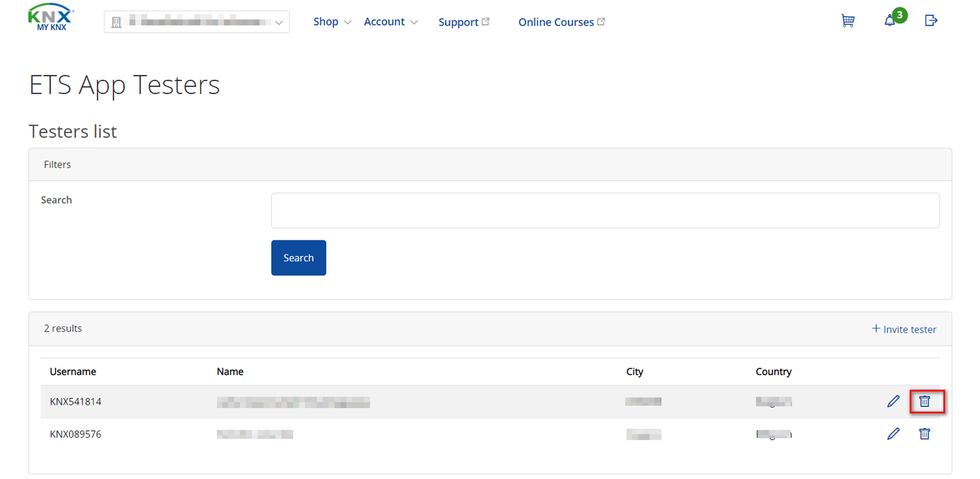The width and height of the screenshot is (980, 479).
Task: Open the Online Courses link
Action: point(562,22)
